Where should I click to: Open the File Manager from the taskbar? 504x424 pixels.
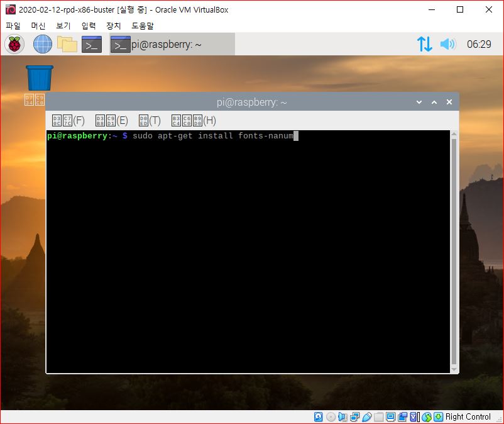click(66, 44)
